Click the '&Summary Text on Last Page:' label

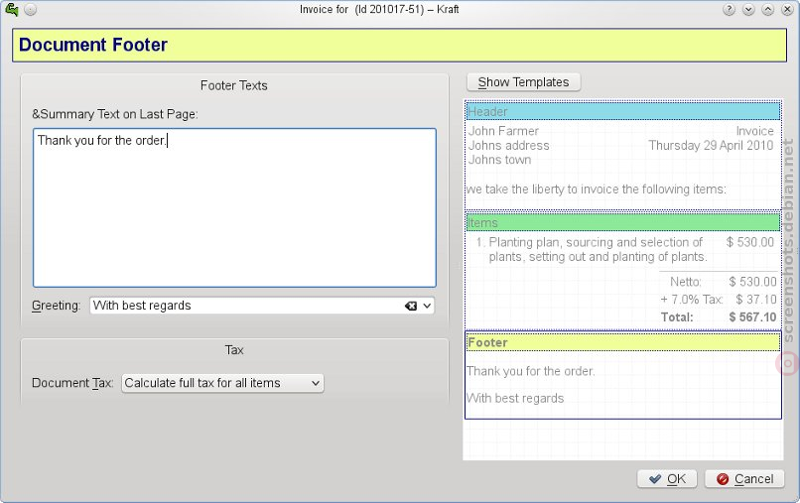click(115, 114)
